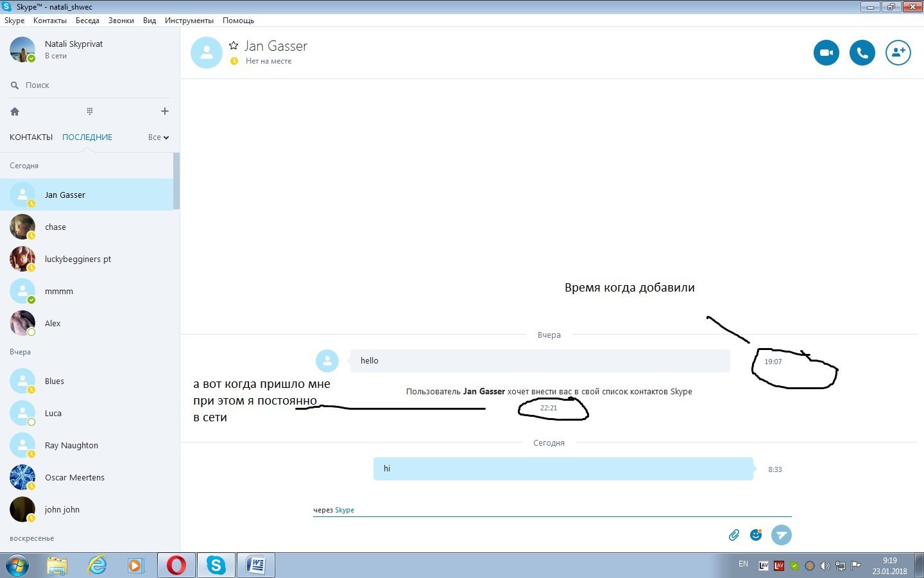Click the contact request notification text

[x=549, y=391]
